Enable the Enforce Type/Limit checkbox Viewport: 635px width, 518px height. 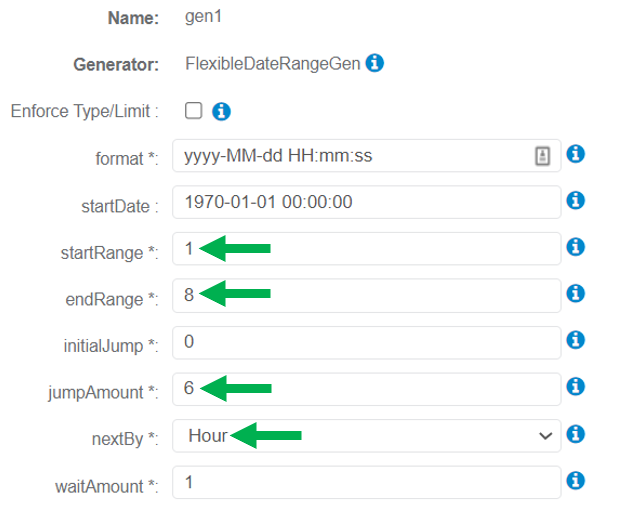coord(193,111)
